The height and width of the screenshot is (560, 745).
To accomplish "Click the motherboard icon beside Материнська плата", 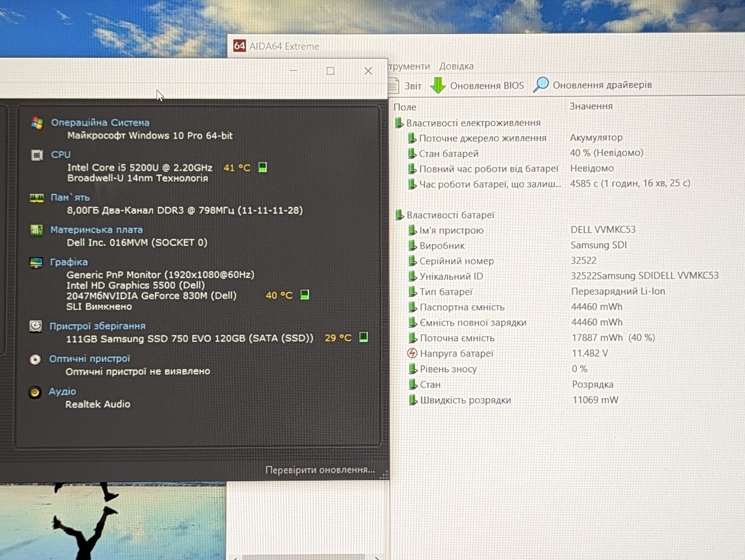I will 36,230.
